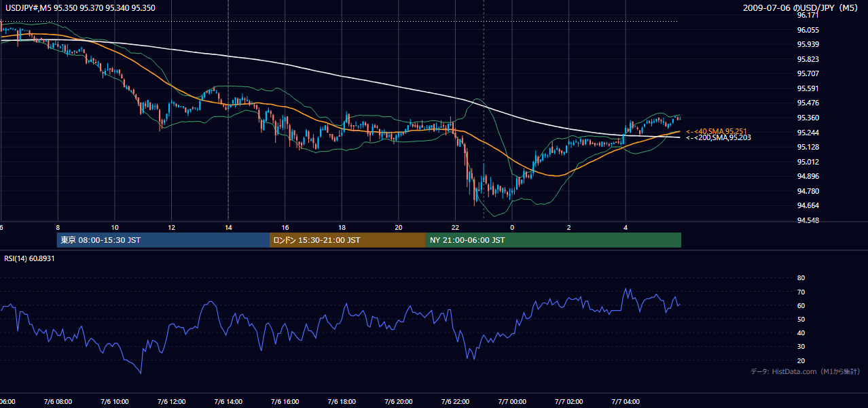Screen dimensions: 868x408
Task: Click the 95.591 price axis label
Action: coord(808,88)
